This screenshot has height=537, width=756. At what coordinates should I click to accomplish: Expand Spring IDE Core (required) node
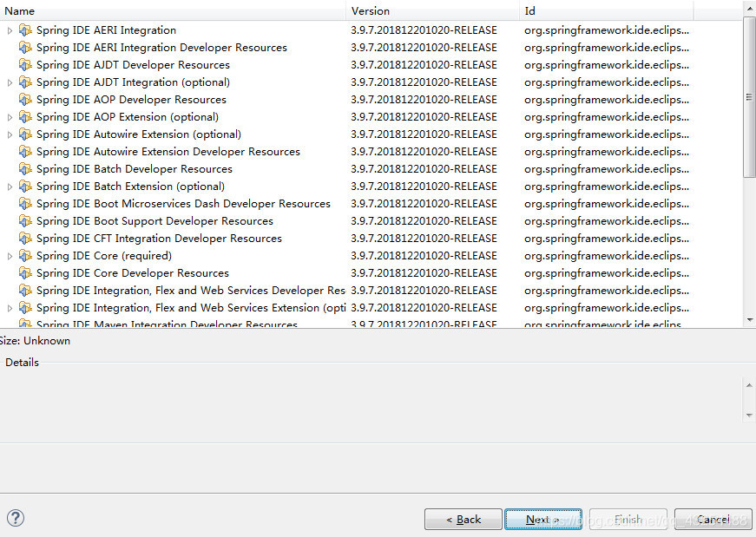pyautogui.click(x=10, y=257)
